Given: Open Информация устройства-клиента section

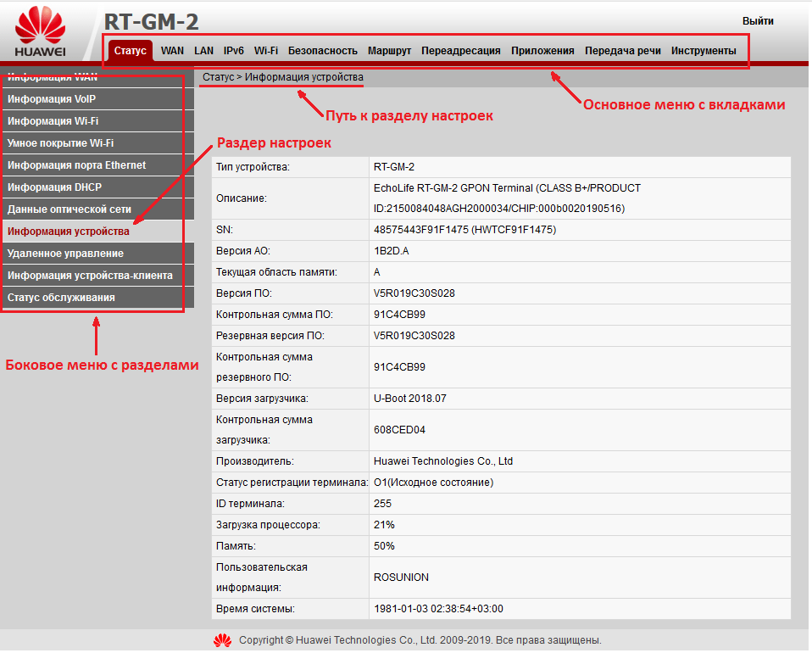Looking at the screenshot, I should [x=98, y=276].
